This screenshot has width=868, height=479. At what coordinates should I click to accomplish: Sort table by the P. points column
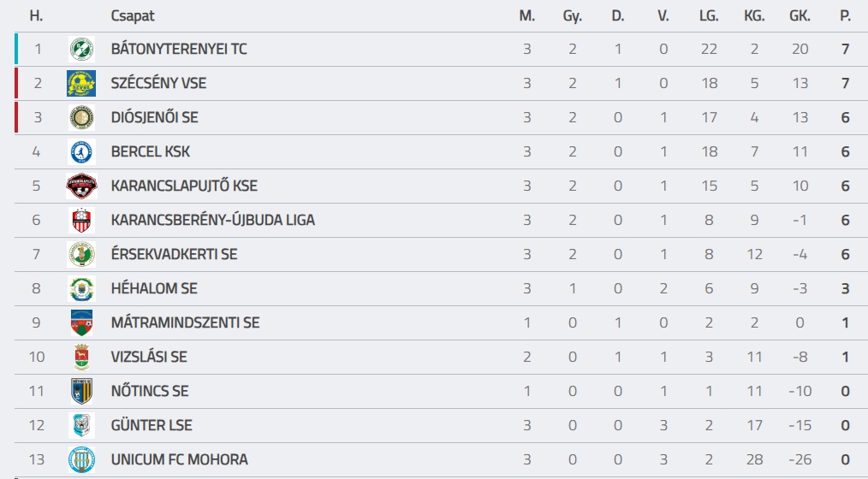(x=845, y=16)
